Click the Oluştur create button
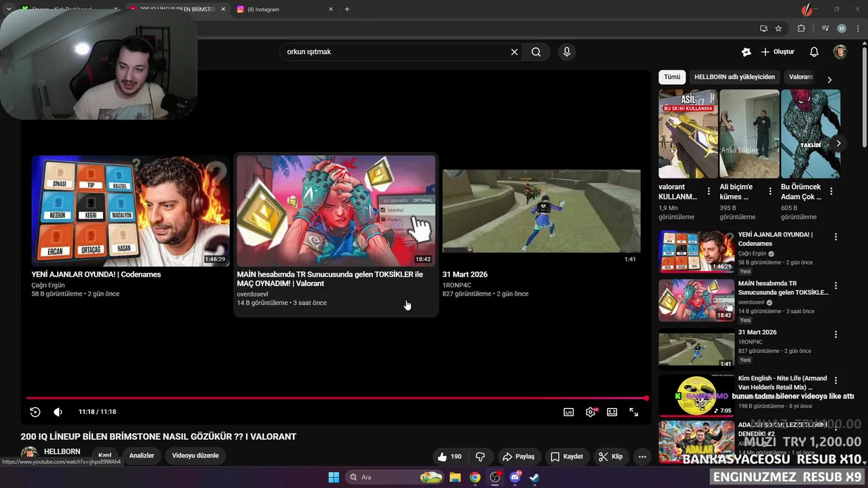 (777, 52)
